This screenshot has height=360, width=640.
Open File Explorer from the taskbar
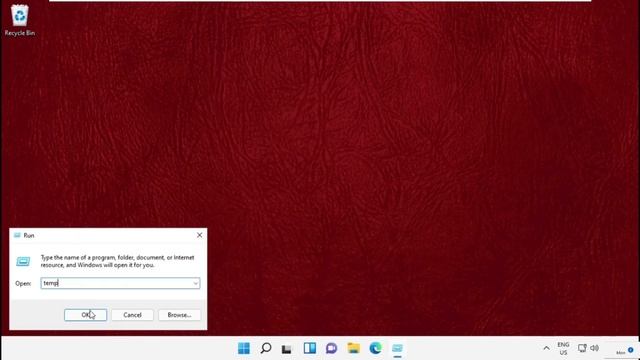pyautogui.click(x=353, y=348)
